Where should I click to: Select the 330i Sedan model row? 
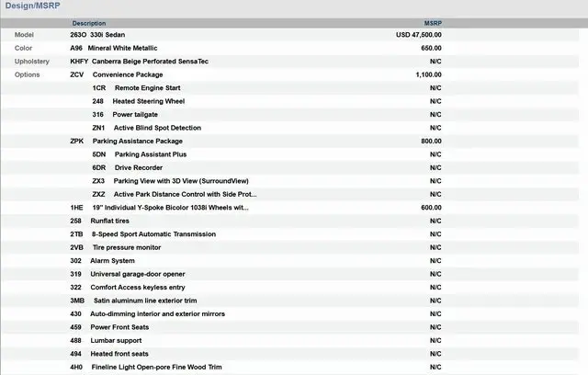click(110, 34)
